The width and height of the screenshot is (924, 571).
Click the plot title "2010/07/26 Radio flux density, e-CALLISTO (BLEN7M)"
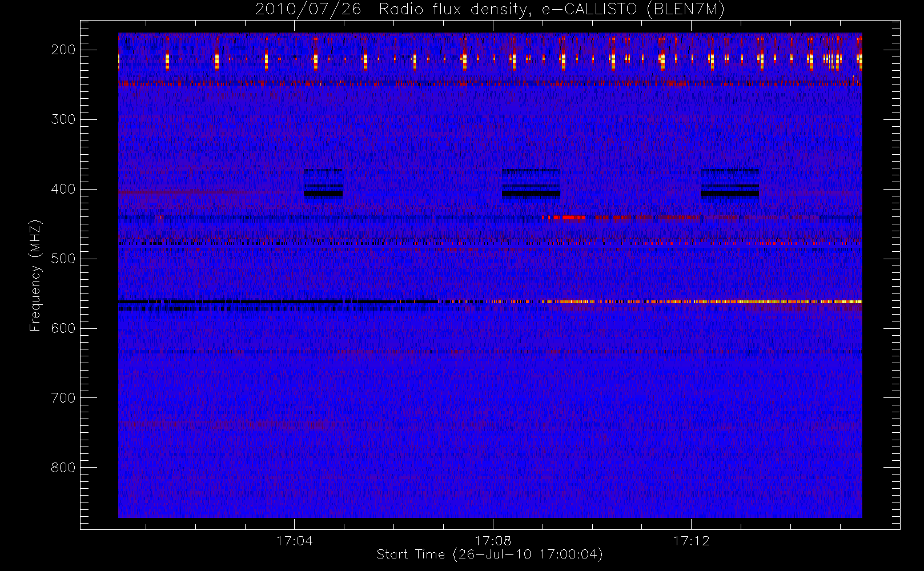pyautogui.click(x=490, y=10)
